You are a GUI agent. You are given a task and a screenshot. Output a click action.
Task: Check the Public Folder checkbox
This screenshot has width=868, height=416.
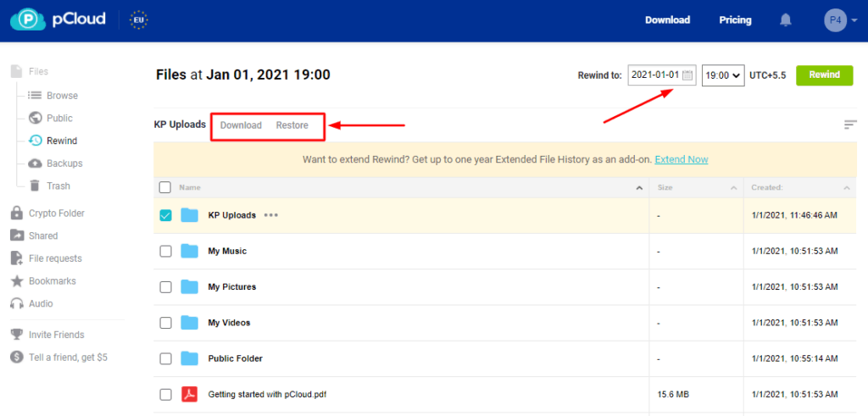pos(165,358)
